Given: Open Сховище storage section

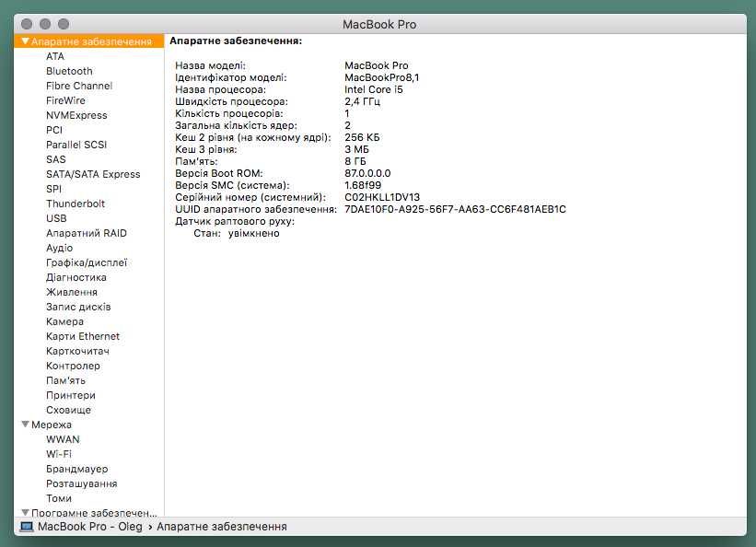Looking at the screenshot, I should [68, 410].
